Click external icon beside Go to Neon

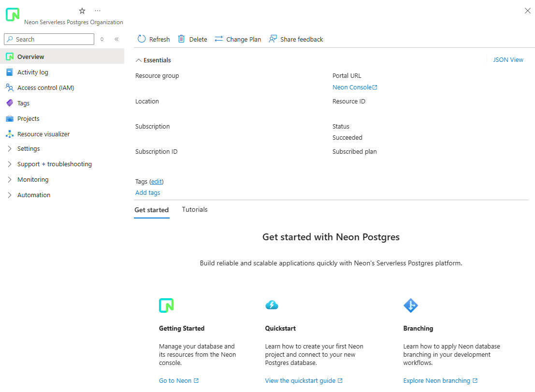pyautogui.click(x=196, y=380)
